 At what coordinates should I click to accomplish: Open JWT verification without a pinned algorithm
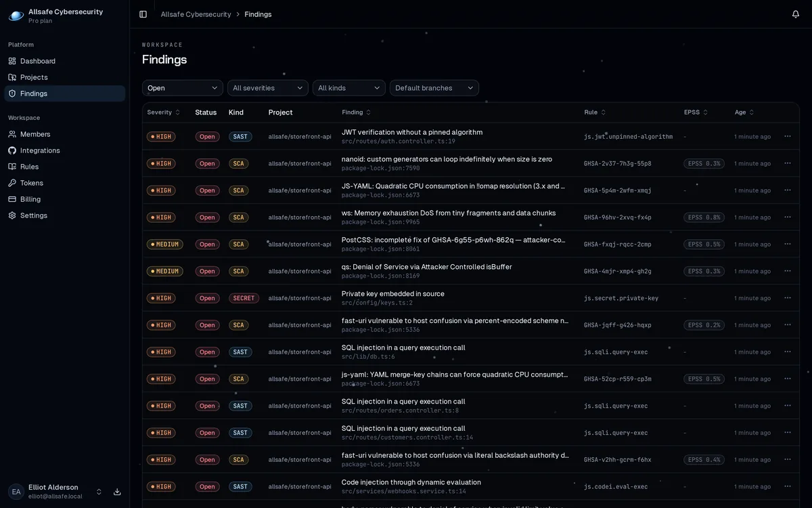click(412, 132)
